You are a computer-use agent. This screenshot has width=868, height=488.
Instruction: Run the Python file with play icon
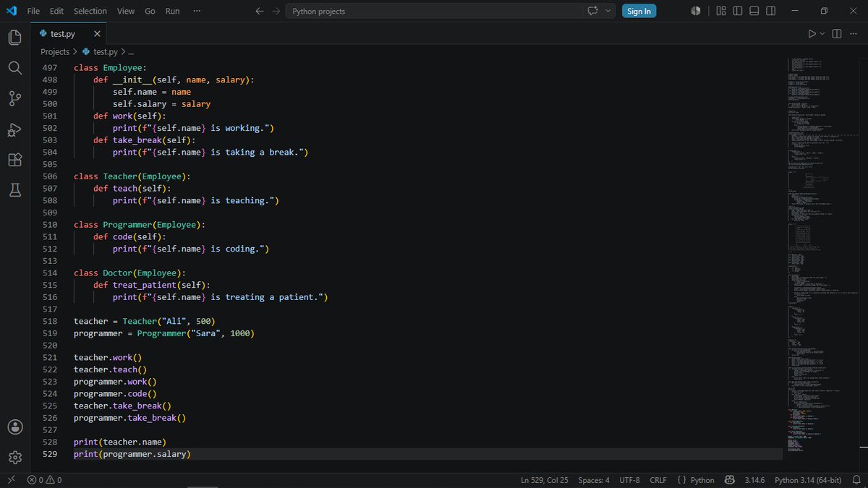point(812,34)
